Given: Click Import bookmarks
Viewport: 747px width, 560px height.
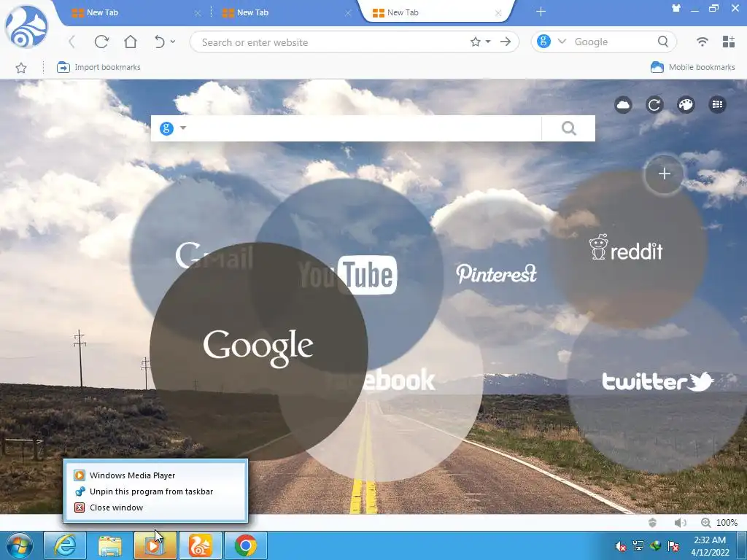Looking at the screenshot, I should [98, 67].
